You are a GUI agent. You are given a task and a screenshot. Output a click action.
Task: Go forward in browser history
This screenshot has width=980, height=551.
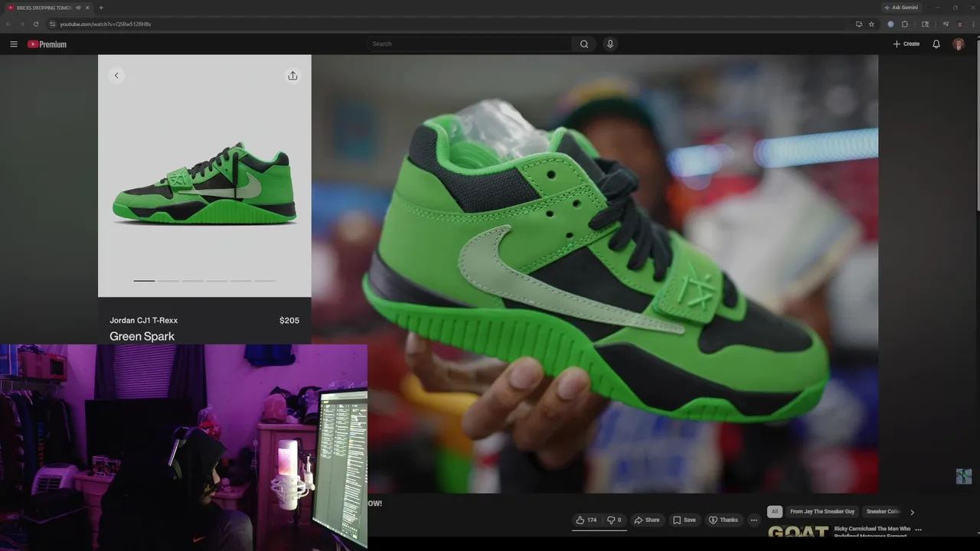(x=21, y=24)
